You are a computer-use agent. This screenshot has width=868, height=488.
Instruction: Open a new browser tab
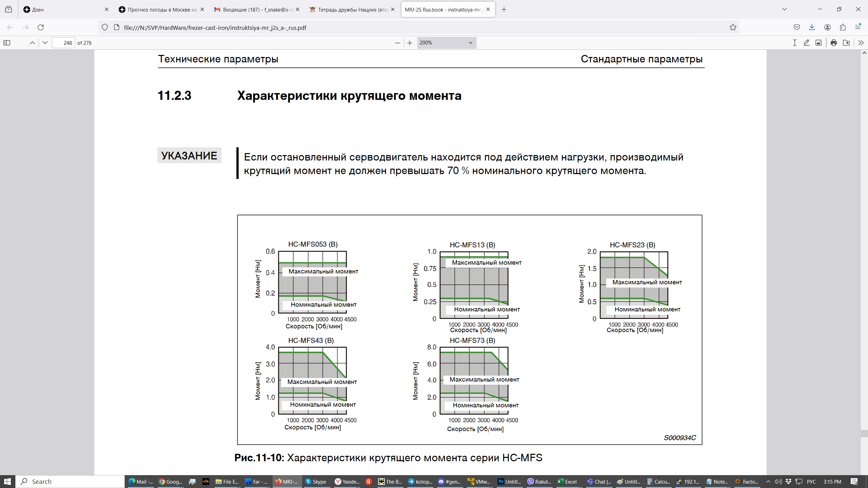504,9
